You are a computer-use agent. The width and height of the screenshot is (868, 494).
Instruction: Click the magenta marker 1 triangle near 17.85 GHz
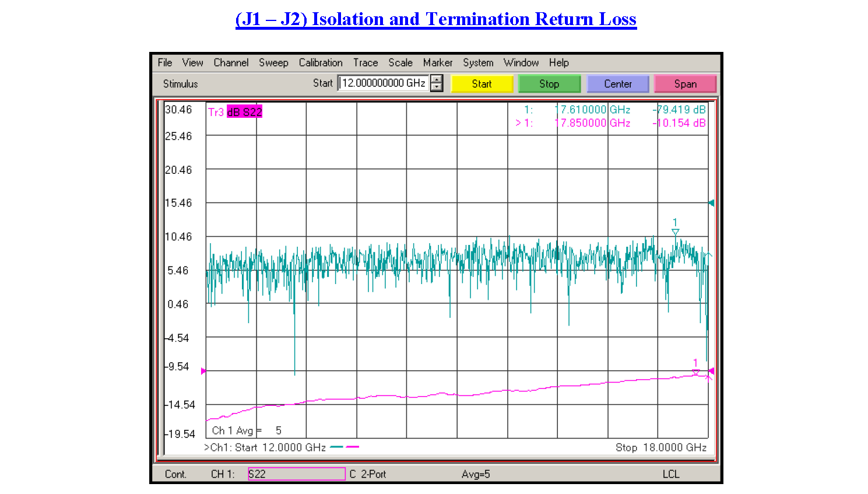click(695, 372)
